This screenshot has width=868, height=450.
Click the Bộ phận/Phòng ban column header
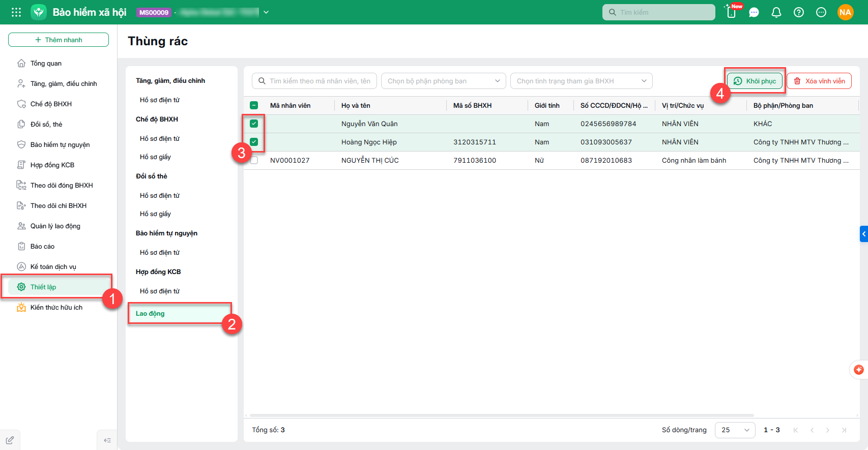(x=783, y=105)
